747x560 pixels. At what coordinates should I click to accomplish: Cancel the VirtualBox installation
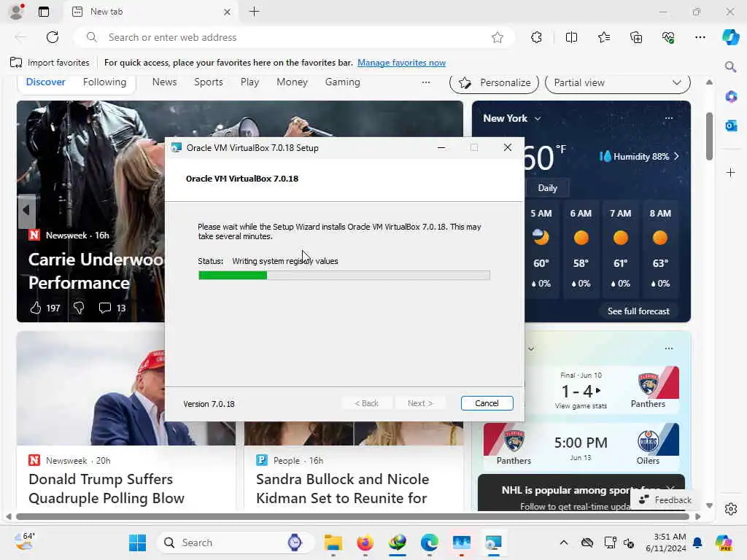point(487,403)
